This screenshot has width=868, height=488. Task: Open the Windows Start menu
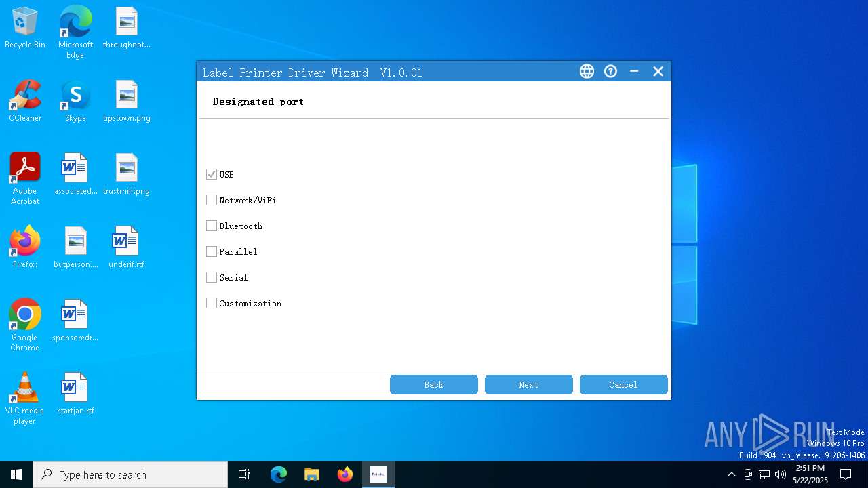click(16, 474)
